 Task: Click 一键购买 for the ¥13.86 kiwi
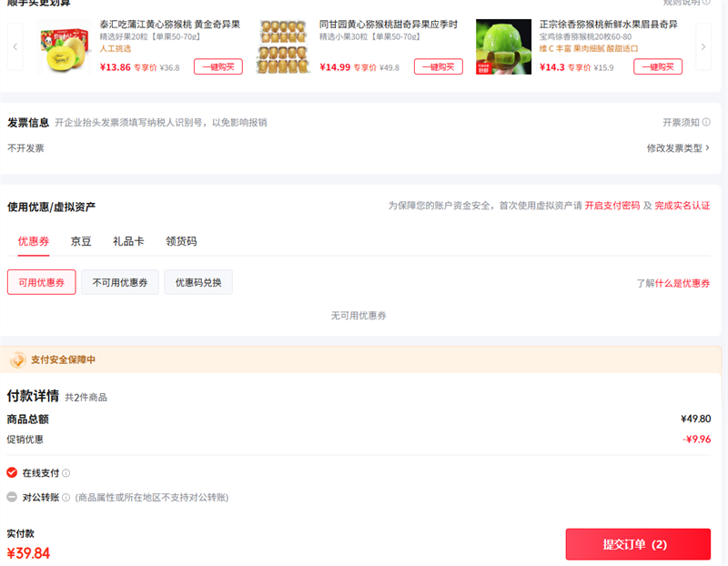pyautogui.click(x=217, y=66)
